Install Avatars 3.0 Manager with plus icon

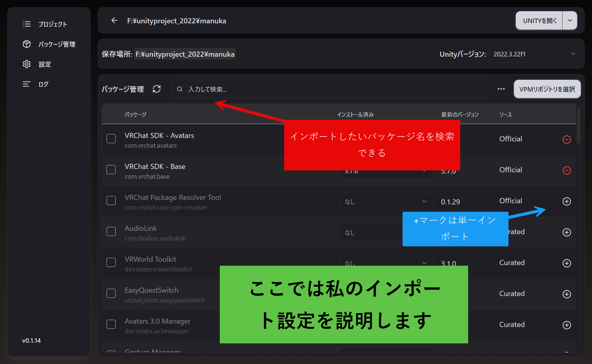(567, 325)
